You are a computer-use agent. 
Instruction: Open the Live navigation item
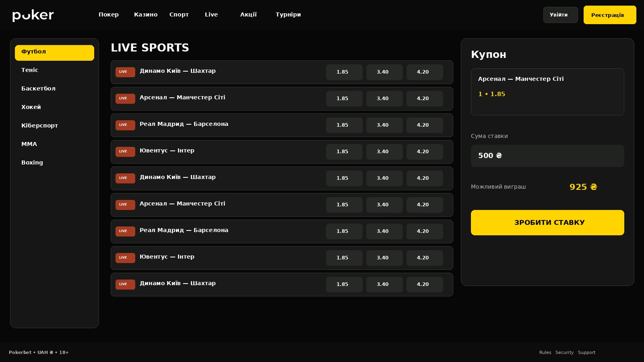[211, 14]
